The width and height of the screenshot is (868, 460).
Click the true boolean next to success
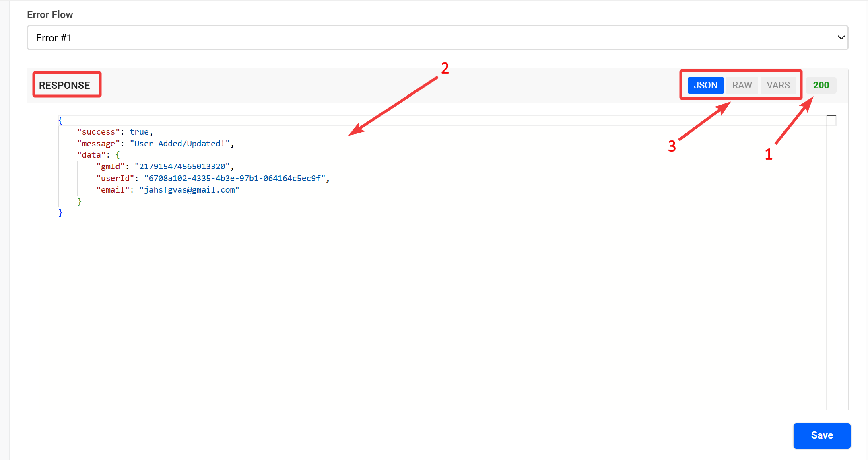tap(139, 131)
